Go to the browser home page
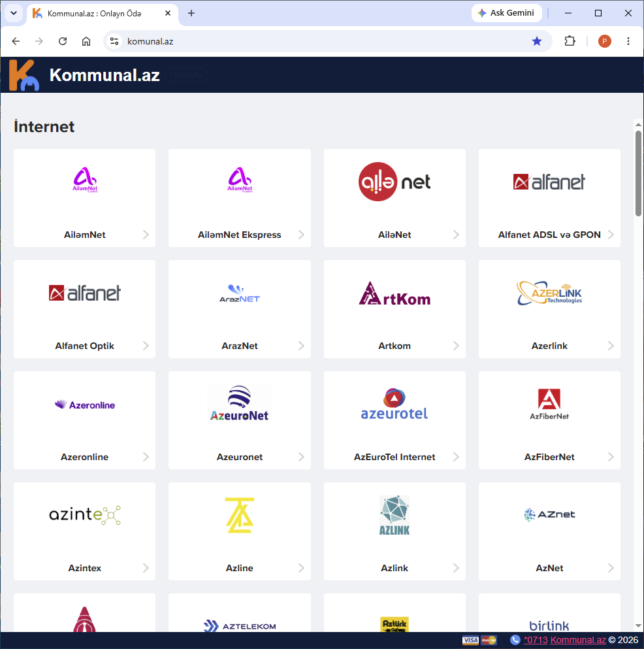The height and width of the screenshot is (649, 644). pyautogui.click(x=86, y=41)
